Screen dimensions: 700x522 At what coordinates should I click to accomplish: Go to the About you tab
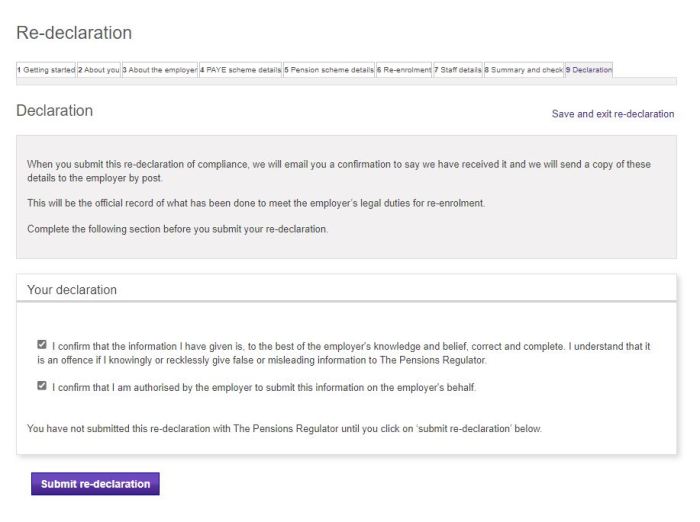pos(99,70)
